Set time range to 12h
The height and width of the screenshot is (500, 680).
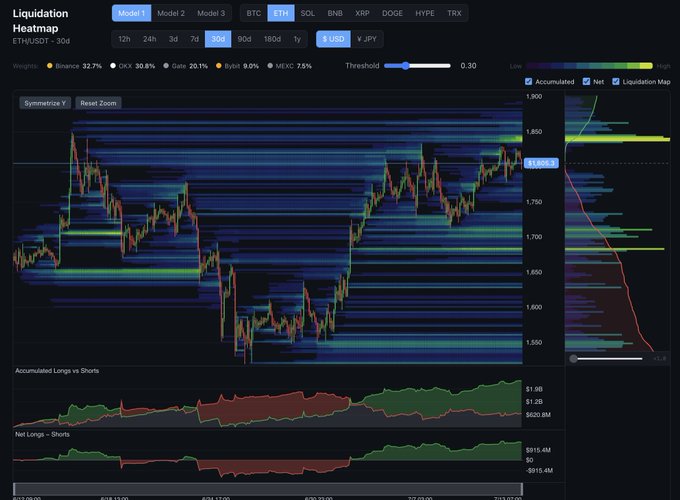(124, 39)
